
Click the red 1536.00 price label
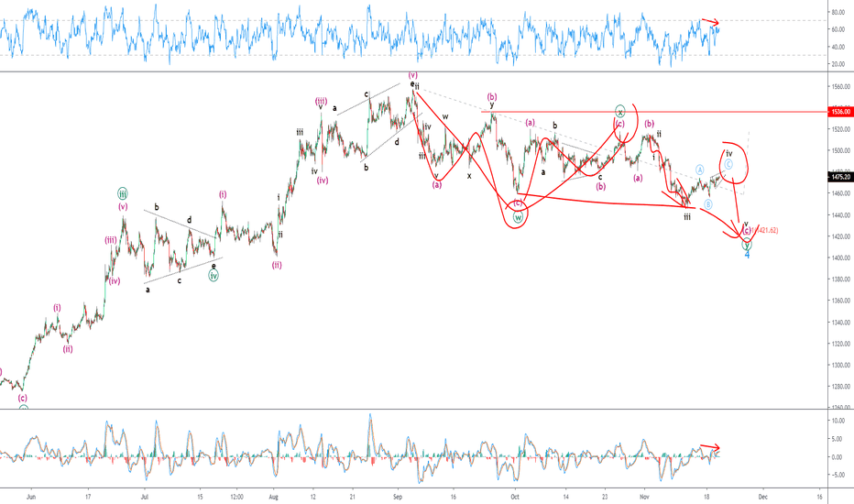point(840,112)
